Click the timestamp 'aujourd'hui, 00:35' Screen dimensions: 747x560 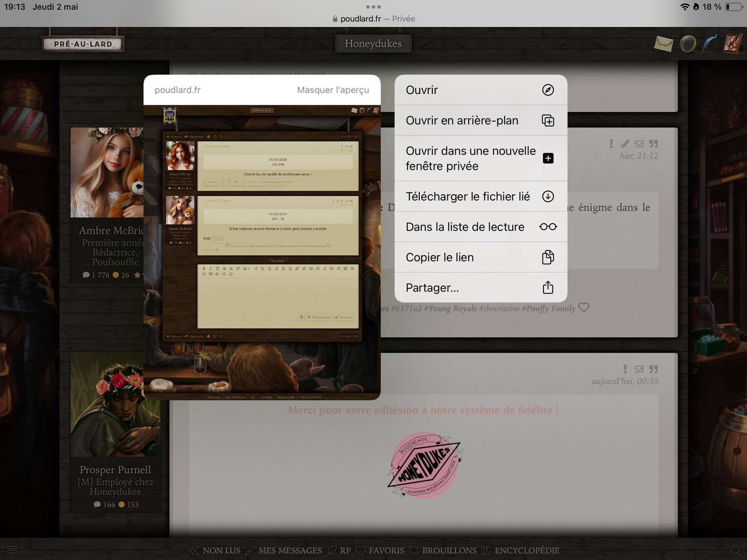pyautogui.click(x=625, y=381)
